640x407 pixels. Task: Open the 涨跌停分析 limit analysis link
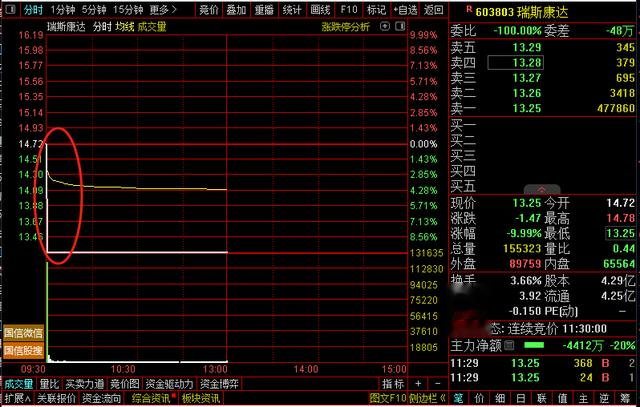[345, 27]
